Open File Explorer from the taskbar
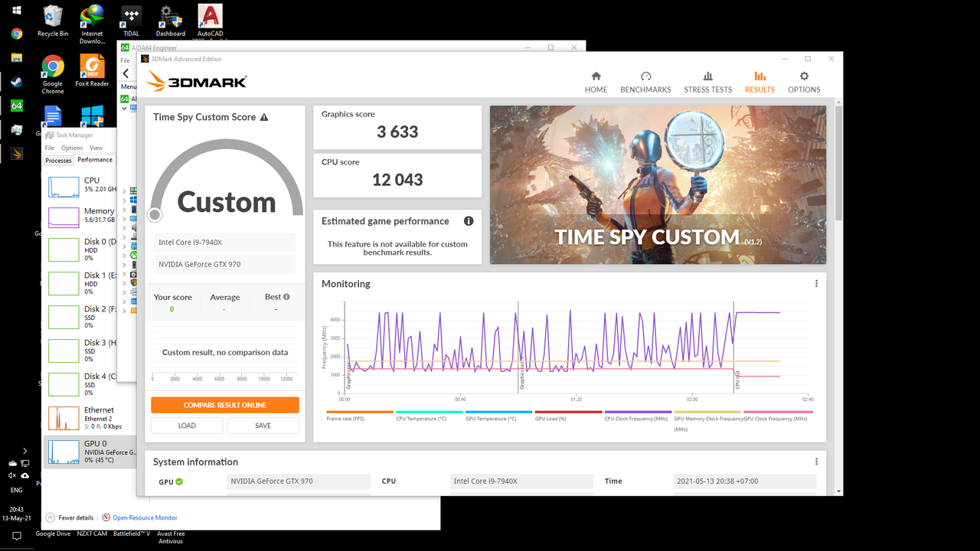 [x=16, y=58]
